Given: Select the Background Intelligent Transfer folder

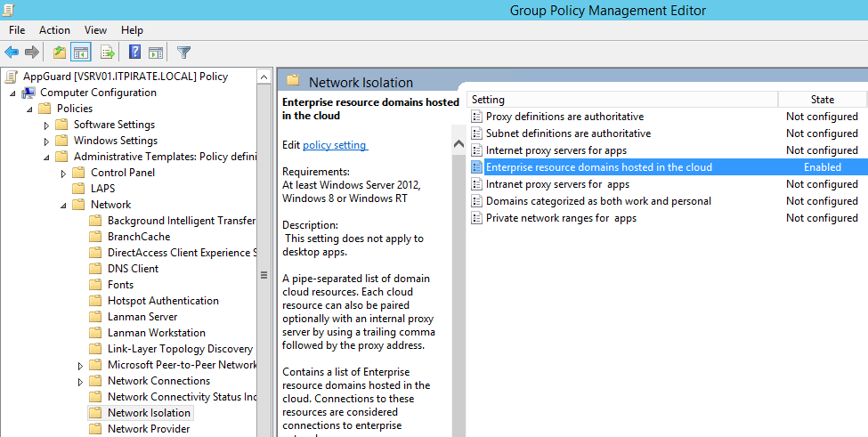Looking at the screenshot, I should (x=182, y=220).
